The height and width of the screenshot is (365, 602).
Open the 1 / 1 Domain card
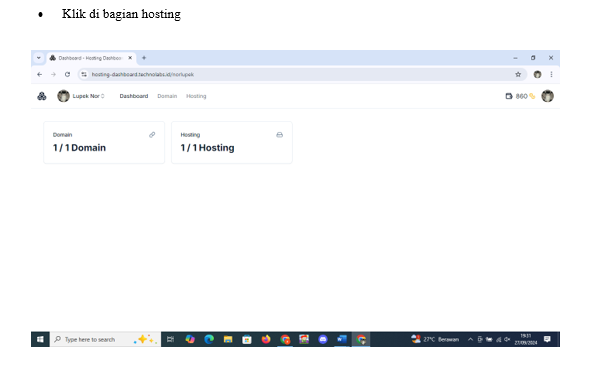click(x=104, y=142)
